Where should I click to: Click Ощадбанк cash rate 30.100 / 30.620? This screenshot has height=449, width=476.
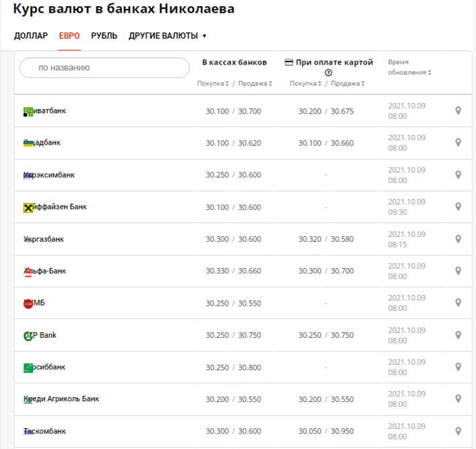pyautogui.click(x=234, y=143)
